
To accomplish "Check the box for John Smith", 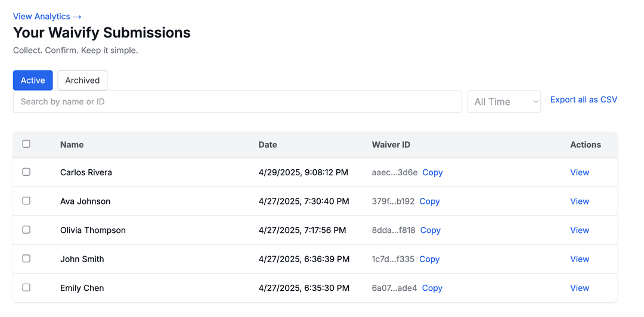I will pyautogui.click(x=26, y=259).
